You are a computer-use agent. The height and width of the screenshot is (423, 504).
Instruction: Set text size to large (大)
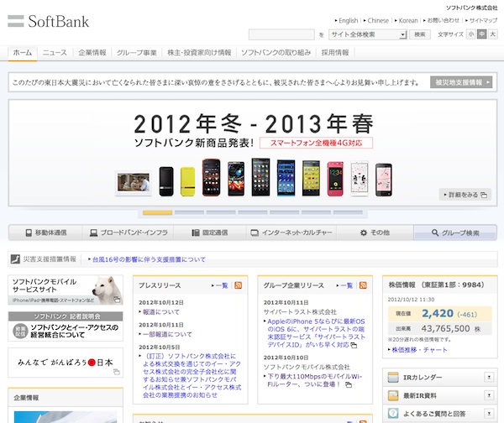[x=492, y=34]
